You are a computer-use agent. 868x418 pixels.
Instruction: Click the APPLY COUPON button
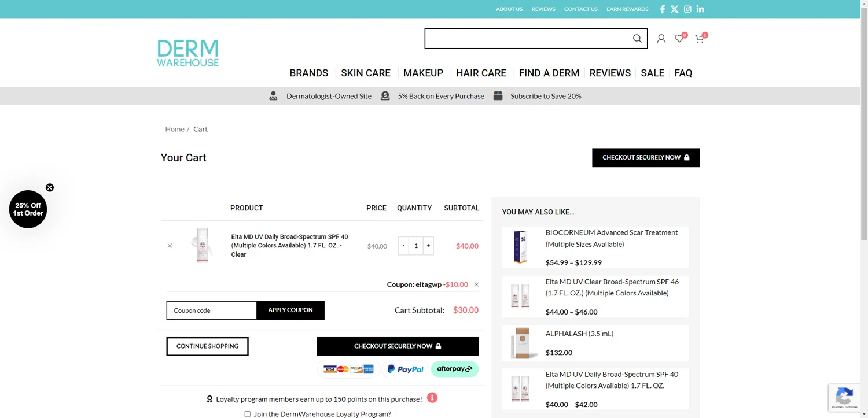[290, 310]
